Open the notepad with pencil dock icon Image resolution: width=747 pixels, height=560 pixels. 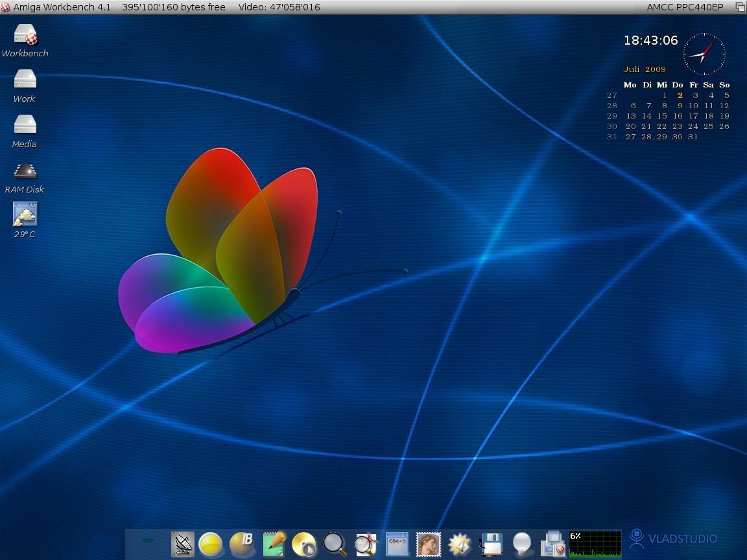[274, 544]
